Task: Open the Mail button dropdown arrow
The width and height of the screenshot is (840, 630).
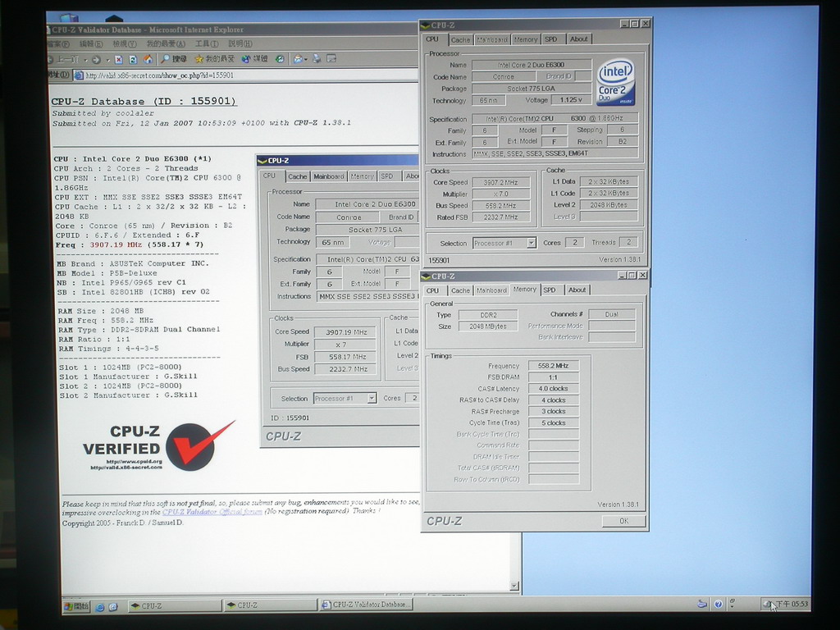Action: point(306,59)
